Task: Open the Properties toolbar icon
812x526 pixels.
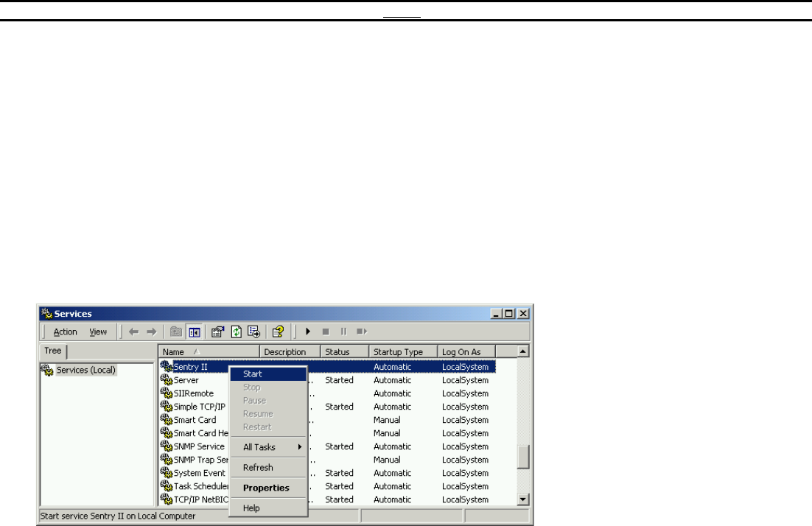Action: (x=219, y=332)
